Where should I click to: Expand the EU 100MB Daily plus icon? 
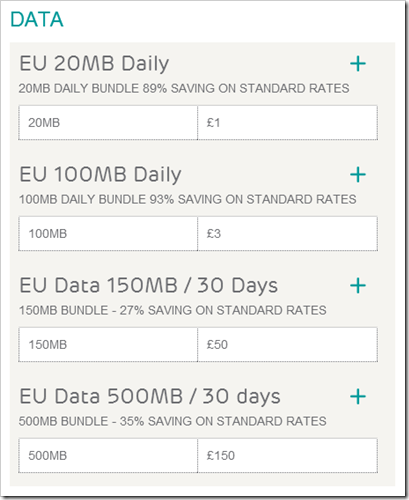click(358, 175)
